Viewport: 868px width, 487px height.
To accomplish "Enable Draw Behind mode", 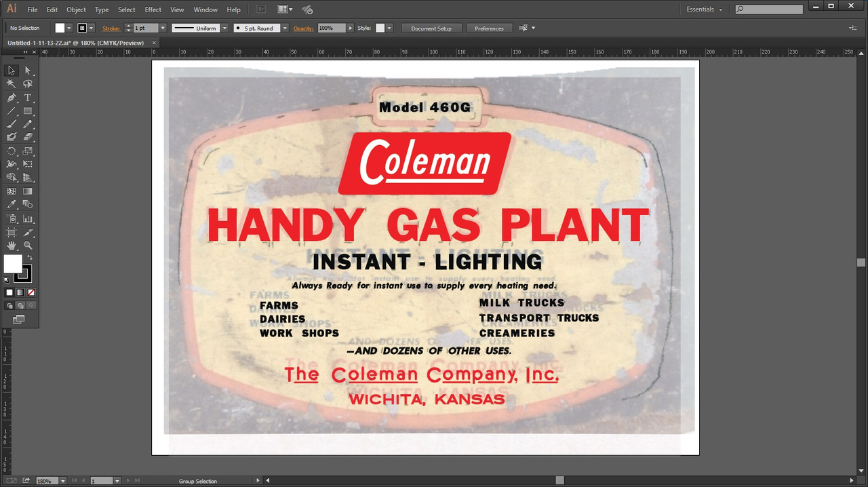I will click(x=20, y=305).
